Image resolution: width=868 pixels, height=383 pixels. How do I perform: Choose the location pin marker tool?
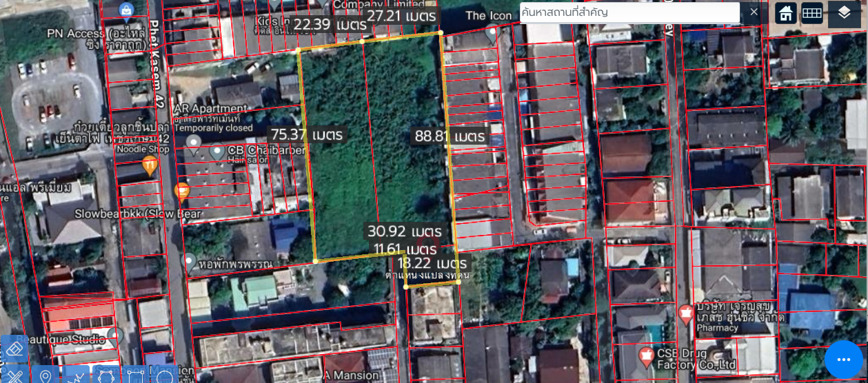point(46,376)
